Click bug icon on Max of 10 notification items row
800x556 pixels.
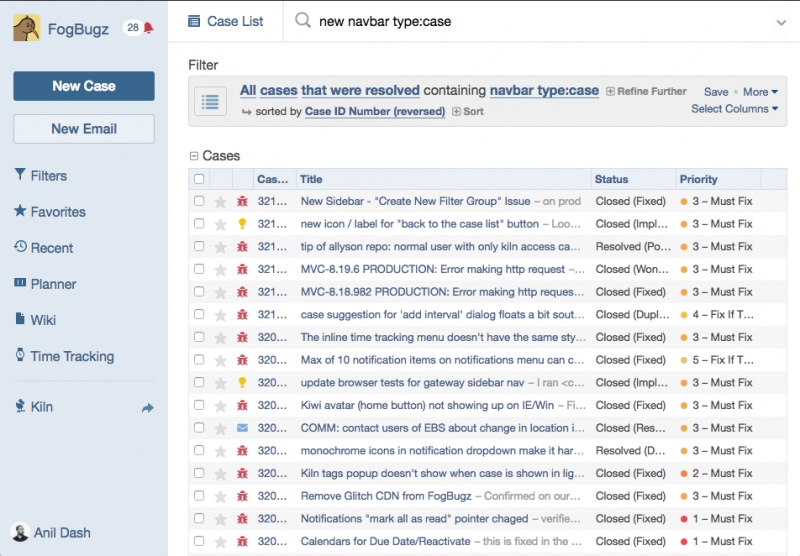(x=242, y=360)
